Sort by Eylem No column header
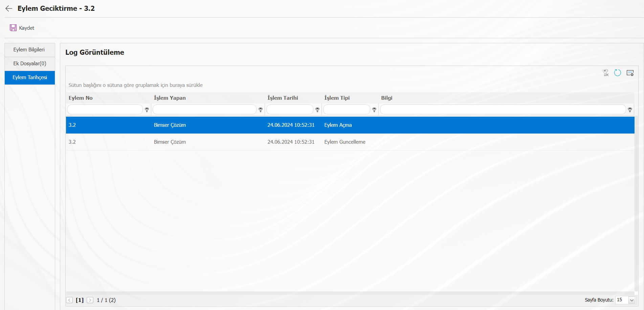The height and width of the screenshot is (310, 644). click(81, 98)
